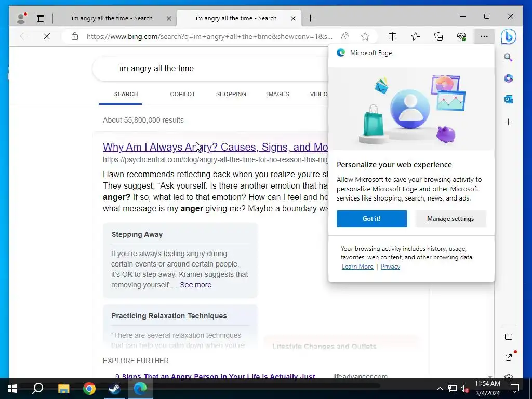Image resolution: width=532 pixels, height=399 pixels.
Task: Switch to the SHOPPING tab
Action: point(231,94)
